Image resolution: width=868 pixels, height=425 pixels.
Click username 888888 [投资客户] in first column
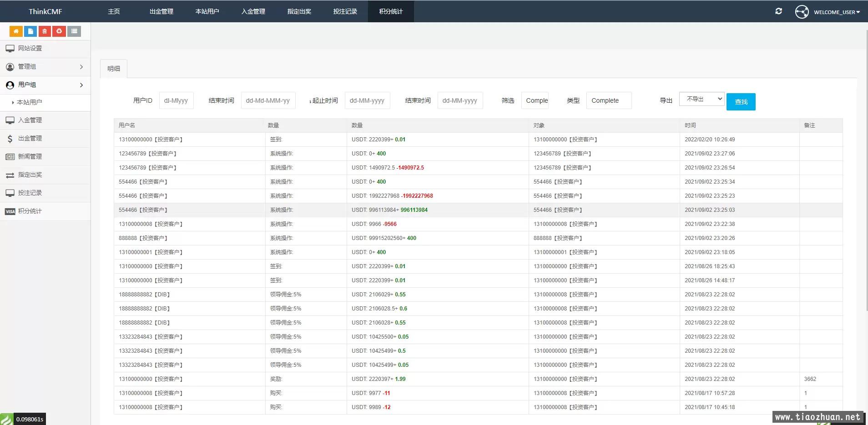point(143,238)
